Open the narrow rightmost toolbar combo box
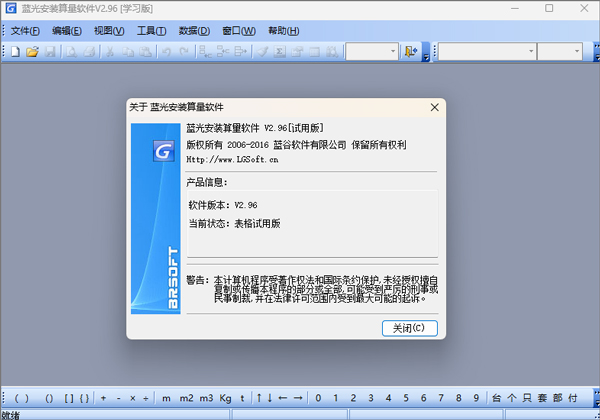This screenshot has width=600, height=420. pyautogui.click(x=560, y=52)
